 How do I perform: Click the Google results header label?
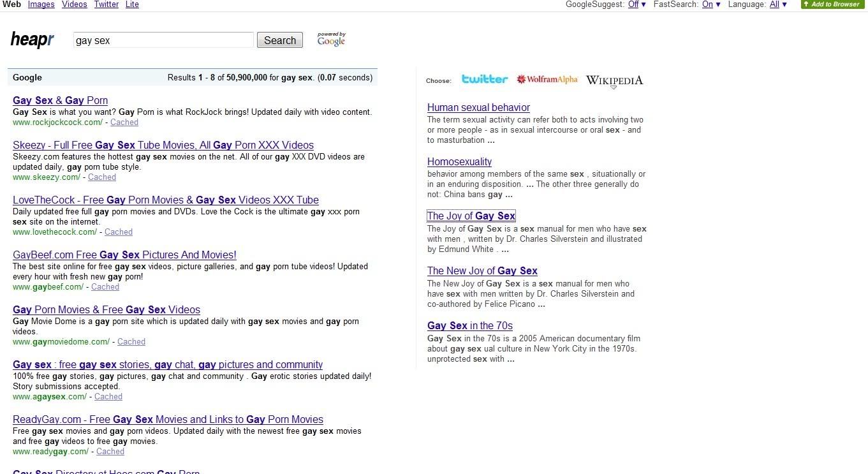coord(27,78)
